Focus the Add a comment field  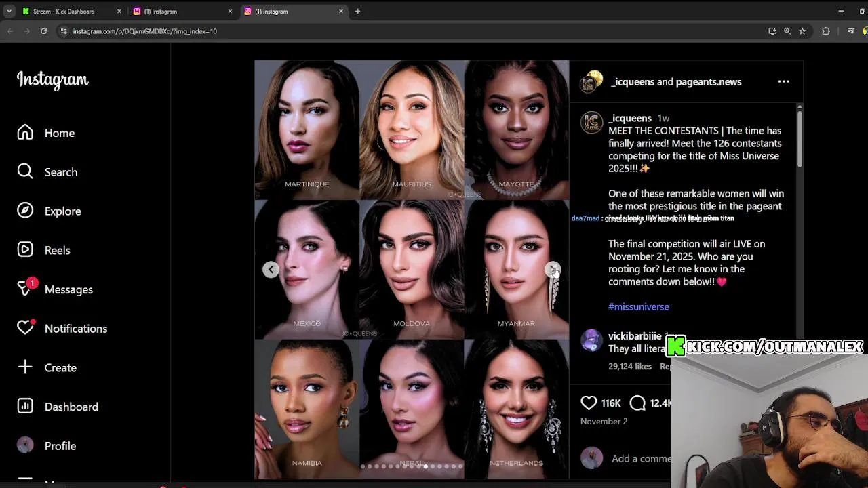(x=641, y=458)
